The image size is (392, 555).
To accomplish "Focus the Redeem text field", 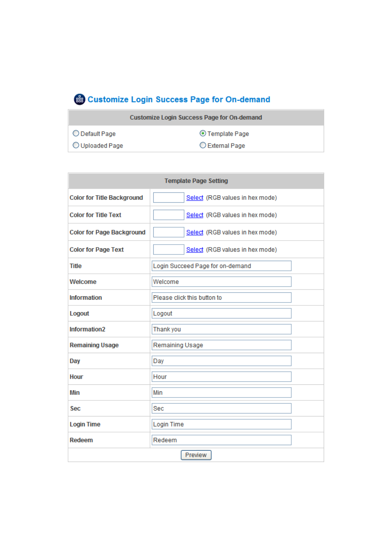I will tap(221, 440).
